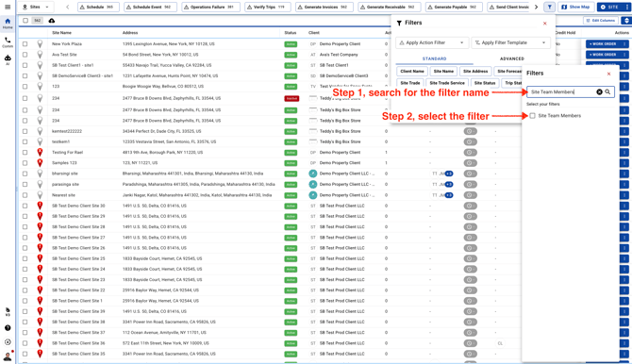Add the Site Trade filter chip
632x364 pixels.
pos(410,83)
